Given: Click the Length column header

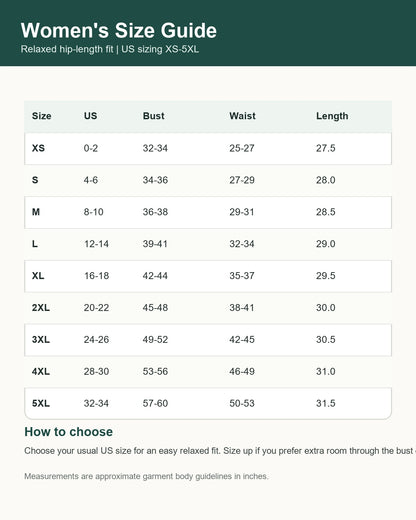Looking at the screenshot, I should (x=332, y=116).
